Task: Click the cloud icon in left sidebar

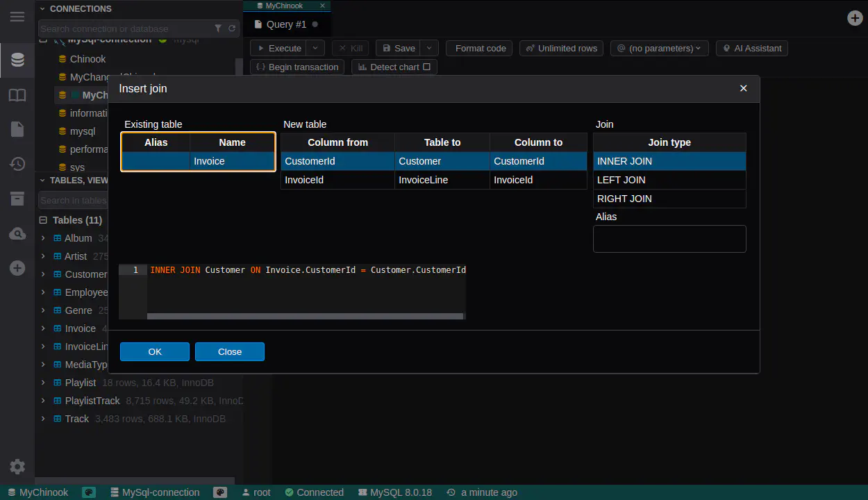Action: pyautogui.click(x=17, y=234)
